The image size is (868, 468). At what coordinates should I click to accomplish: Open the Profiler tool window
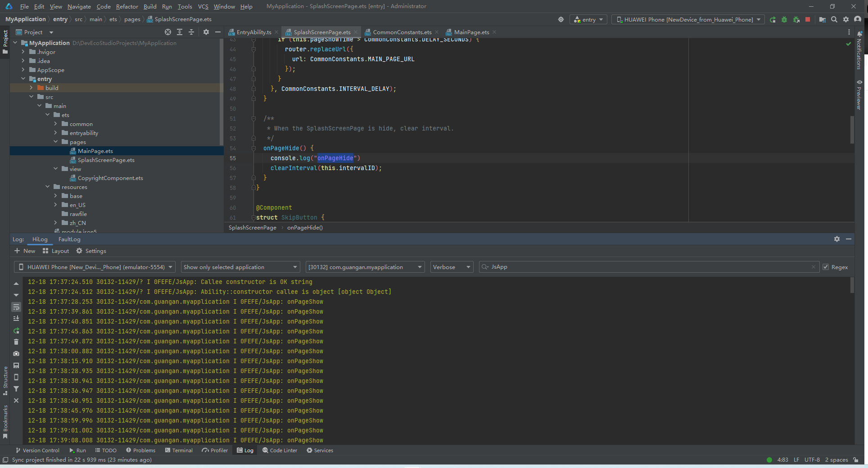215,450
